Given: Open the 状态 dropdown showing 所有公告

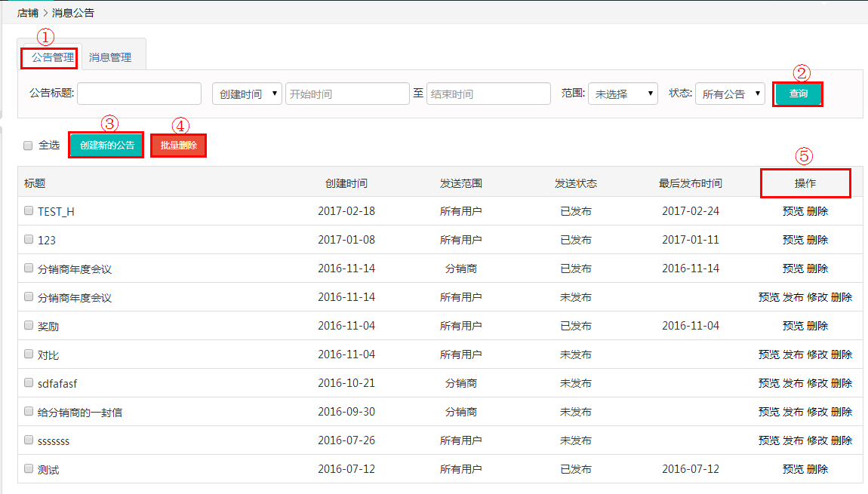Looking at the screenshot, I should click(x=729, y=94).
